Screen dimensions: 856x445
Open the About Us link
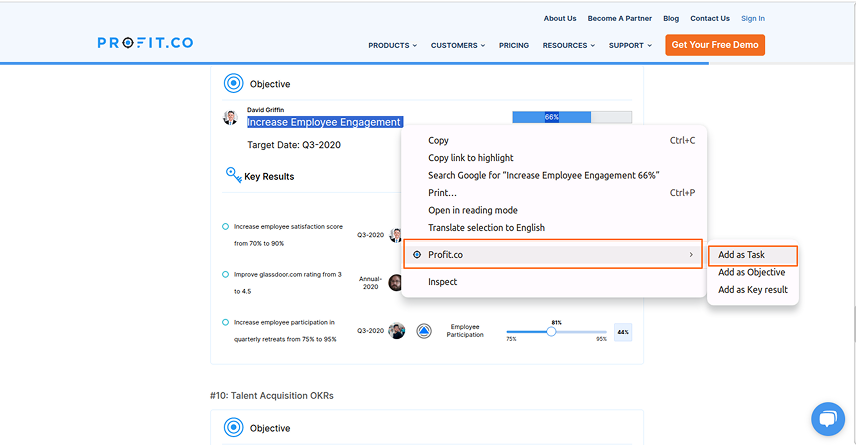[560, 19]
